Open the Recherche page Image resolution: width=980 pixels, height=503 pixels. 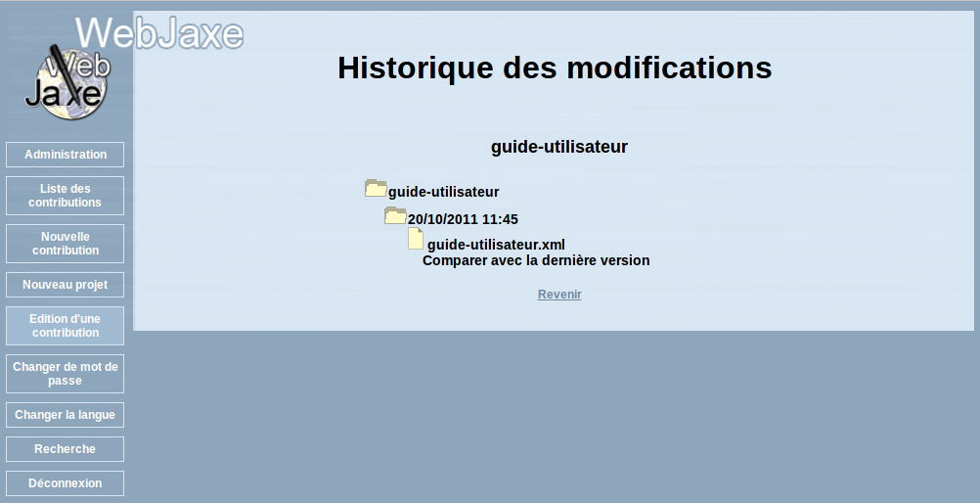(x=66, y=449)
